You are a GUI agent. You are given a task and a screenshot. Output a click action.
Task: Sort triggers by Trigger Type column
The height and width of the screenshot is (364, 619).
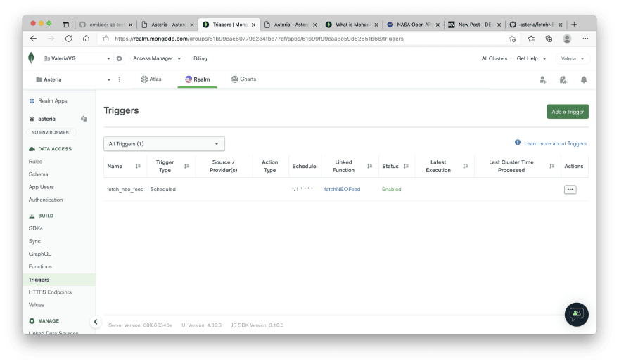point(186,166)
